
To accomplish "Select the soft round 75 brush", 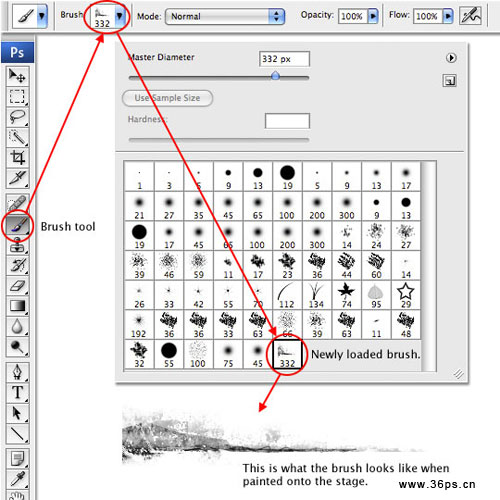I will coord(228,355).
